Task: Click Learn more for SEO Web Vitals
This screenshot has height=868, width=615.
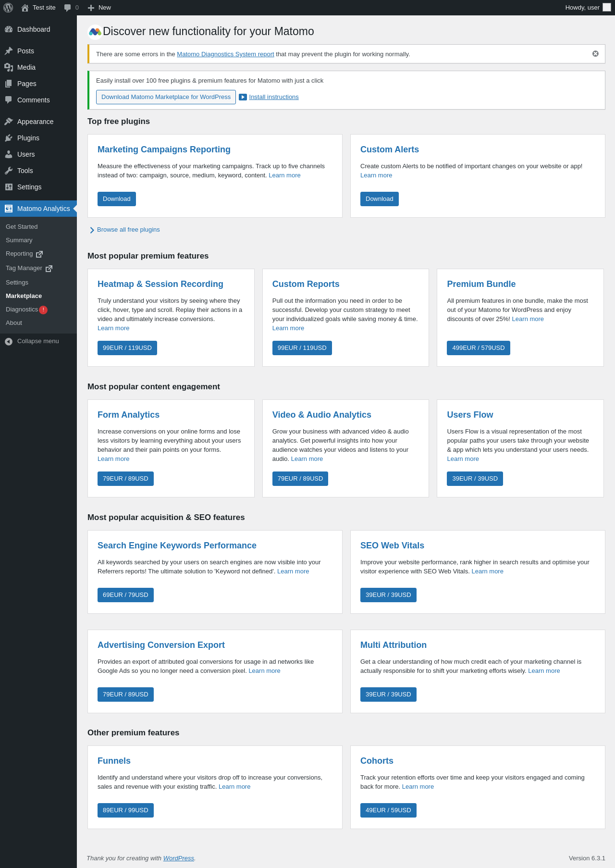Action: click(488, 571)
